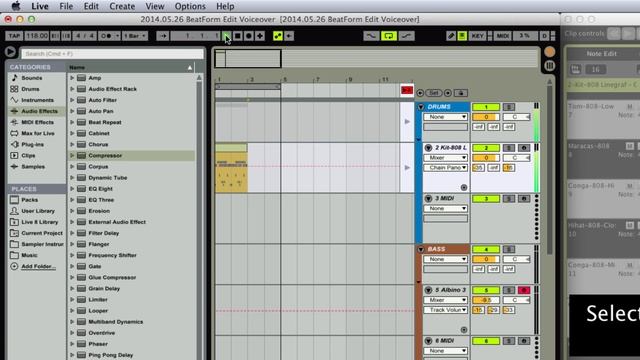Toggle the Automation Arm icon
Viewport: 640px width, 360px height.
278,36
